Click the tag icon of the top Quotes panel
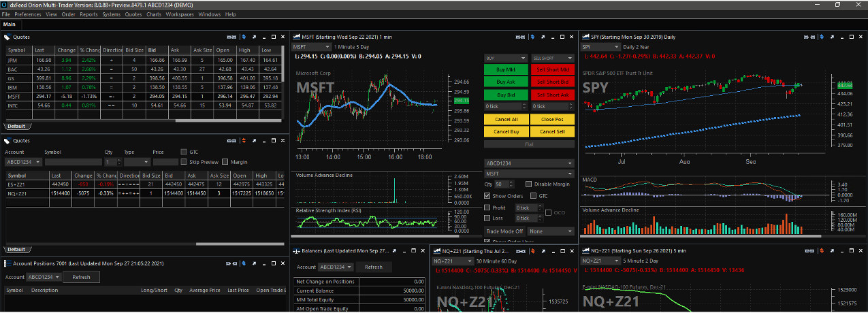This screenshot has height=313, width=868. (x=7, y=37)
